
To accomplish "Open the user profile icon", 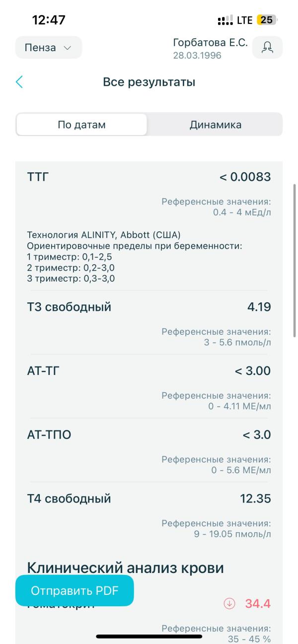I will pos(268,48).
